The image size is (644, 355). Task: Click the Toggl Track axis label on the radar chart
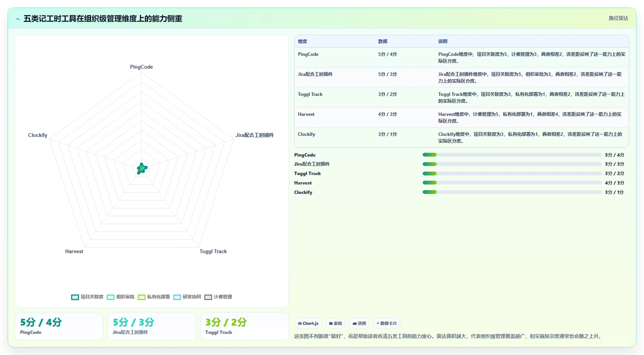point(213,251)
